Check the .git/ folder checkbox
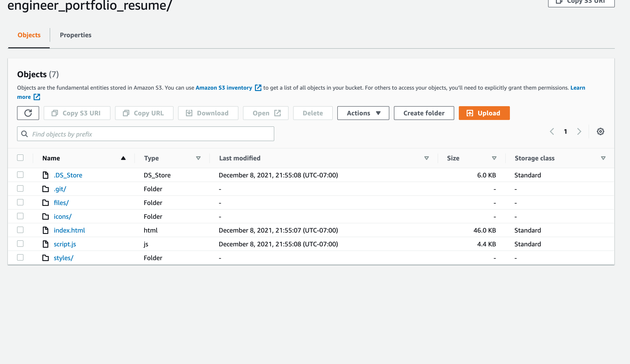This screenshot has height=364, width=630. 20,188
